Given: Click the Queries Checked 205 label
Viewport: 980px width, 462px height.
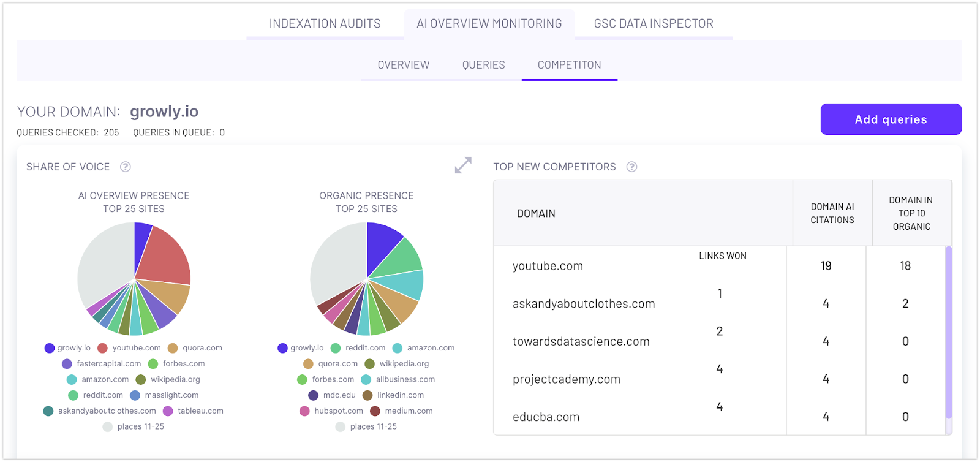Looking at the screenshot, I should (x=68, y=132).
